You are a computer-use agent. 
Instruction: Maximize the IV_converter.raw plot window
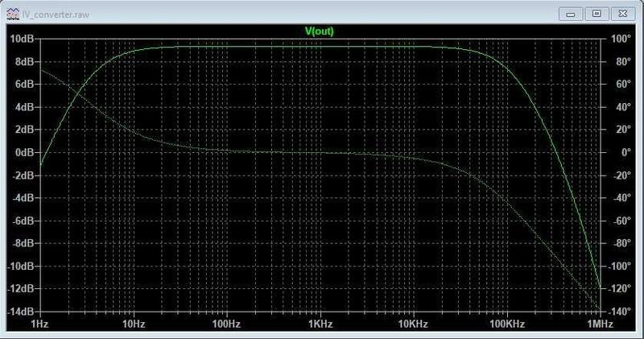click(597, 13)
